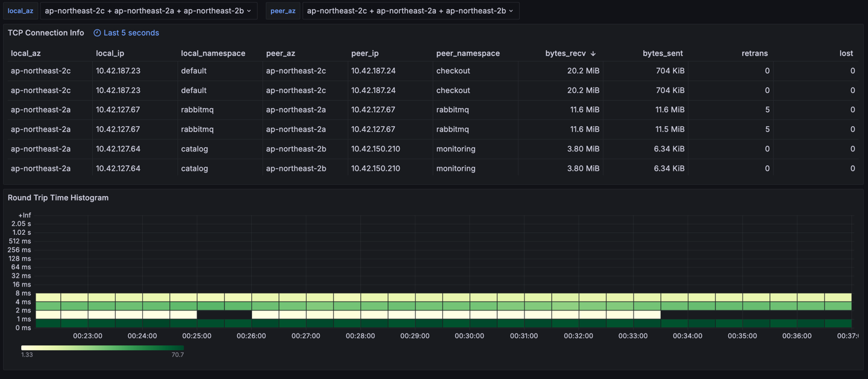Click the 2 ms y-axis label
Viewport: 868px width, 379px height.
pyautogui.click(x=24, y=310)
